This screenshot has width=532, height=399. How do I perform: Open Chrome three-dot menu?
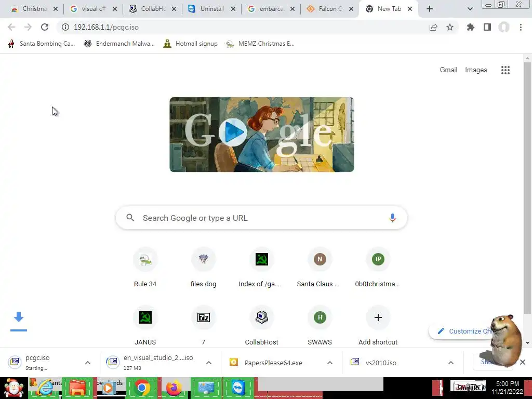[521, 27]
